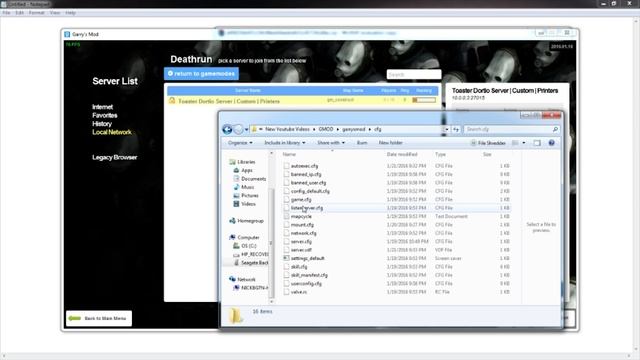Click the change view icon in Explorer toolbar
Screen dimensions: 640x360
coord(515,143)
